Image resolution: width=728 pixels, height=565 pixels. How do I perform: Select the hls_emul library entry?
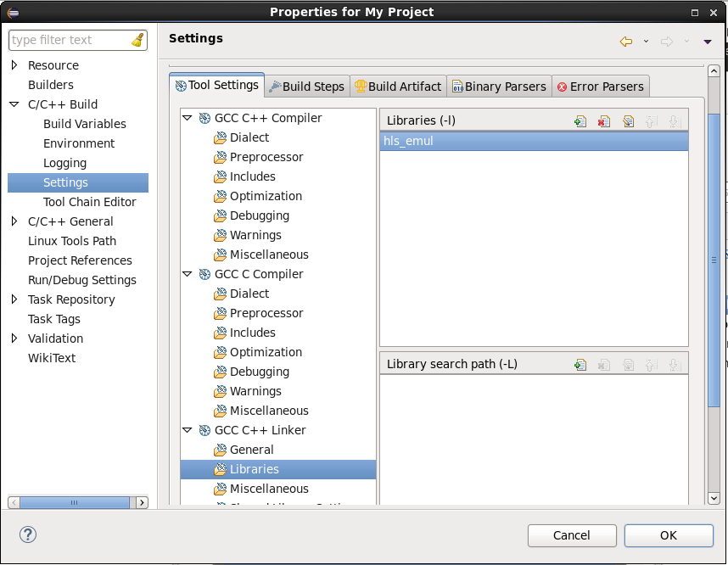coord(534,141)
